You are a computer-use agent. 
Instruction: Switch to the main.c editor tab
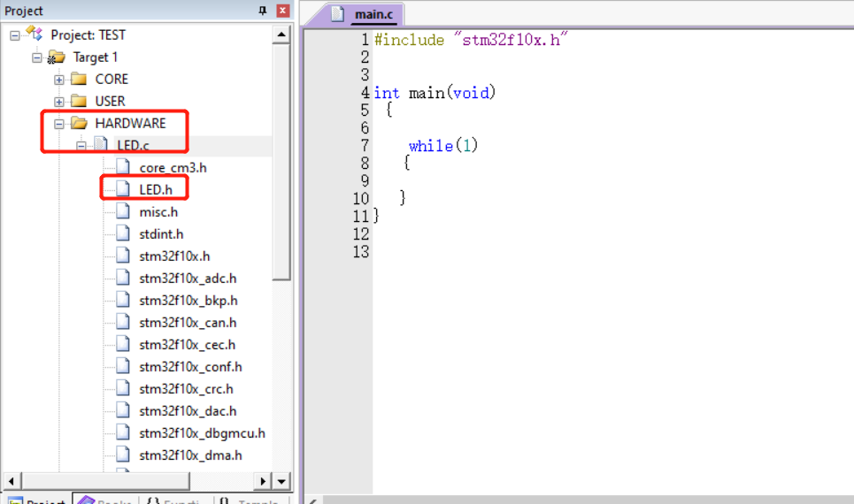[373, 14]
